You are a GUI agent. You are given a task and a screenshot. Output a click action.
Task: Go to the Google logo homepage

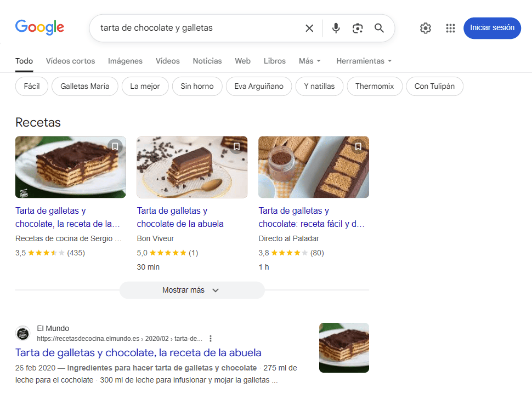(39, 27)
